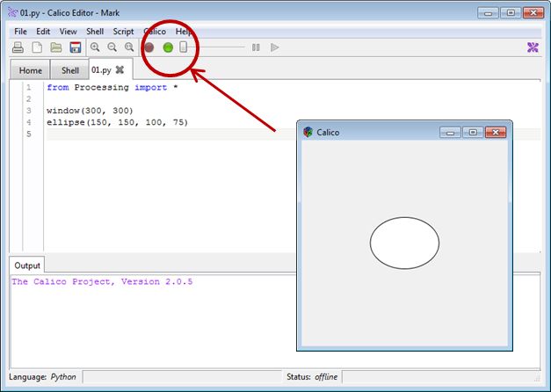Click the purple Calico logo in toolbar
Viewport: 551px width, 392px height.
click(x=533, y=47)
